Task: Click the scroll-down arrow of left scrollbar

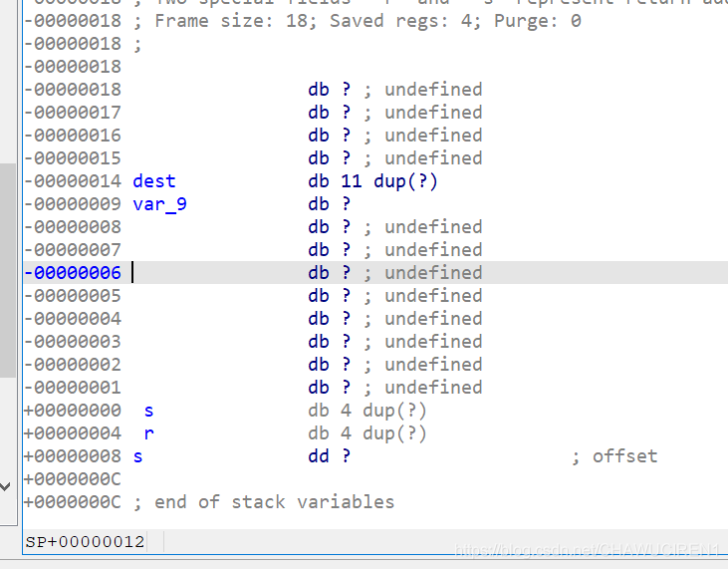Action: point(6,486)
